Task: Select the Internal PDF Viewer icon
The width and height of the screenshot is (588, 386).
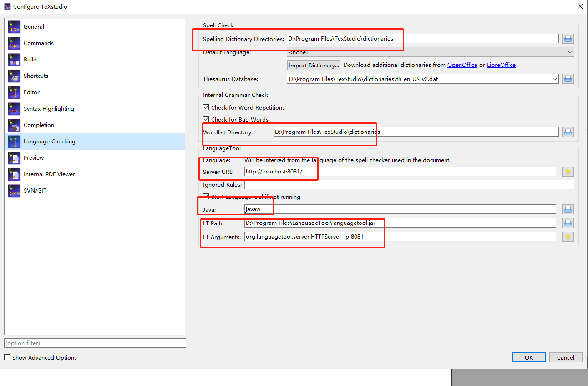Action: [14, 174]
